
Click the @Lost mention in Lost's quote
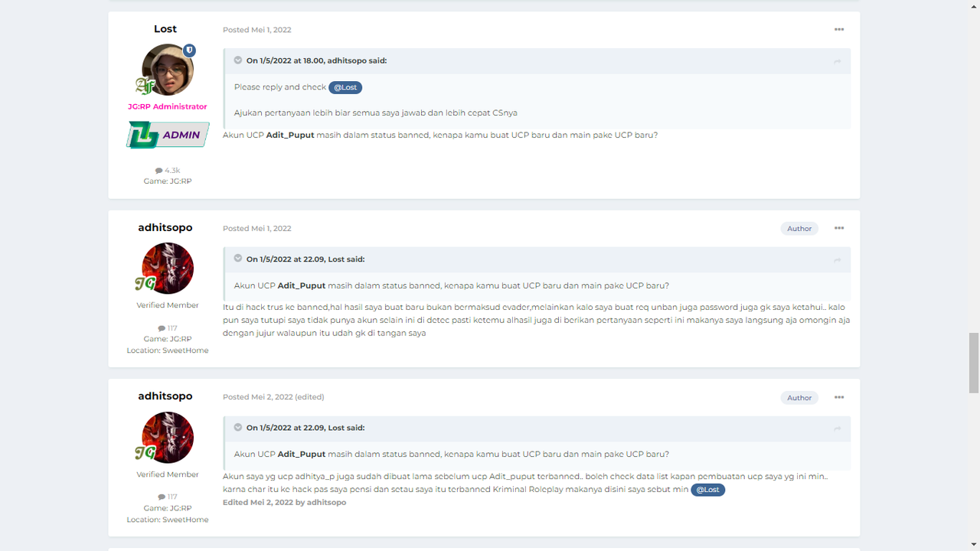coord(345,87)
